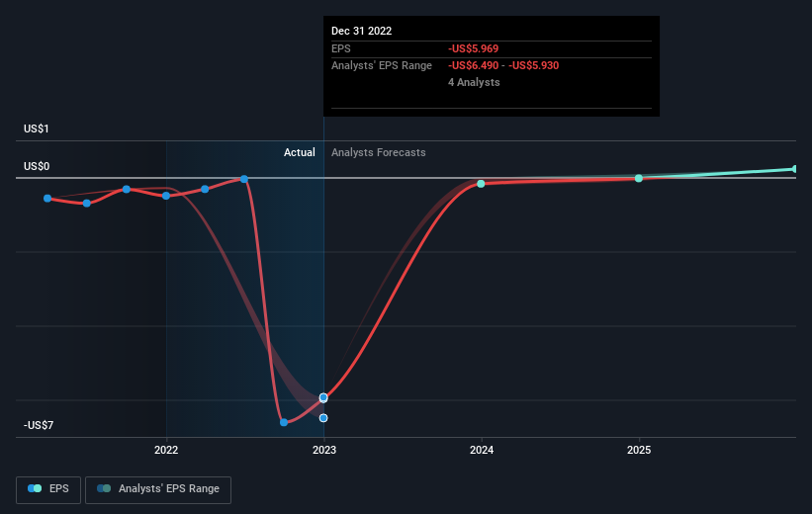
Task: Click the -US$7 y-axis label
Action: point(39,425)
